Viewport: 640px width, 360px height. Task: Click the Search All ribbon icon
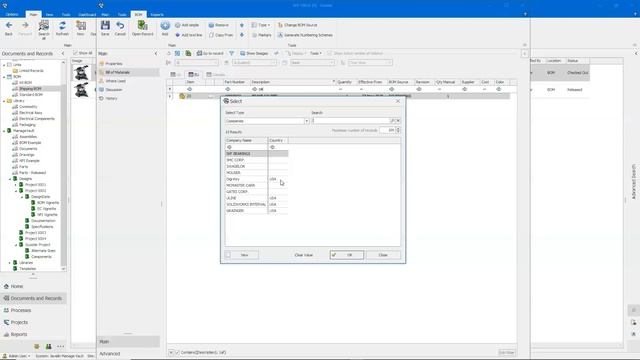tap(44, 29)
